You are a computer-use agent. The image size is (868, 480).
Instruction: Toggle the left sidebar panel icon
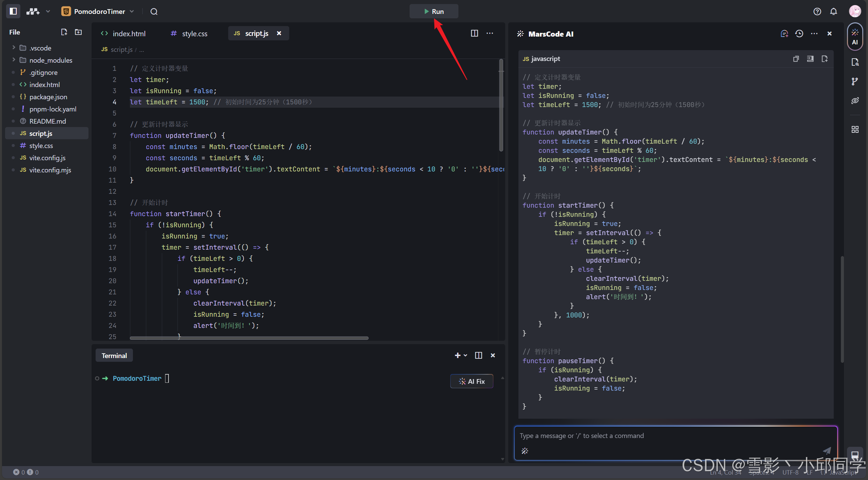click(x=13, y=11)
